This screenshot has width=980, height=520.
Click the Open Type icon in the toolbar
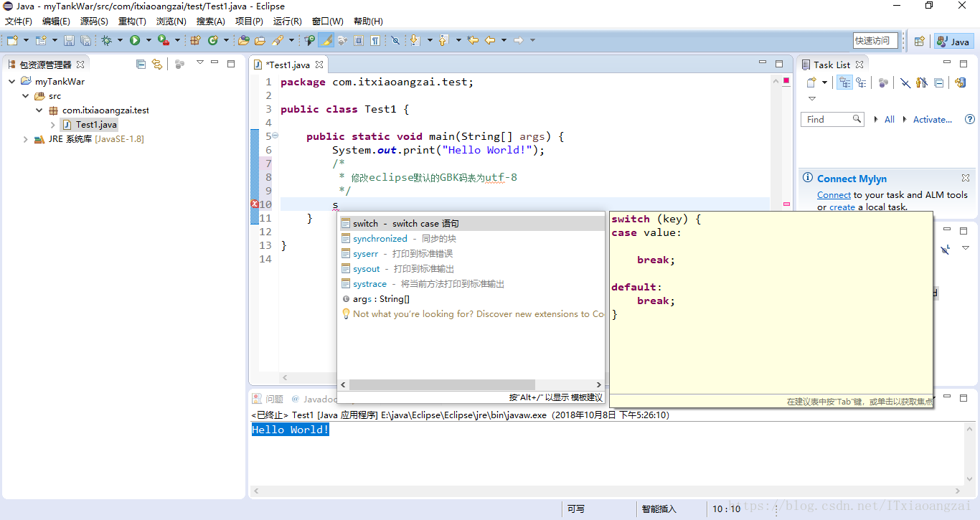pyautogui.click(x=244, y=41)
